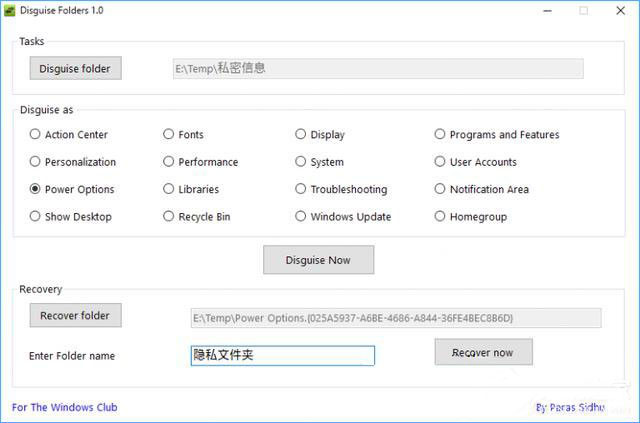The width and height of the screenshot is (640, 423).
Task: Pick the Recycle Bin disguise option
Action: point(169,216)
